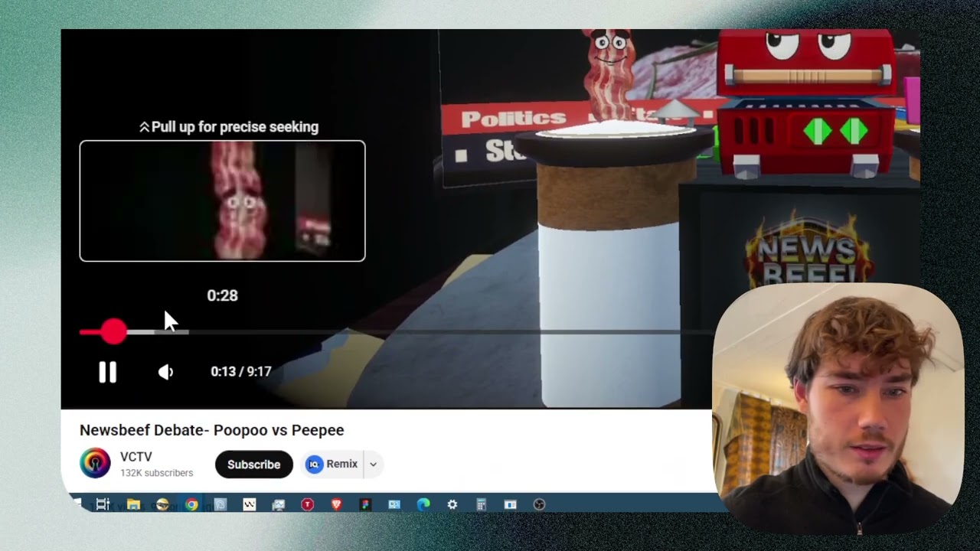
Task: Expand the dropdown arrow next to Remix
Action: click(373, 464)
